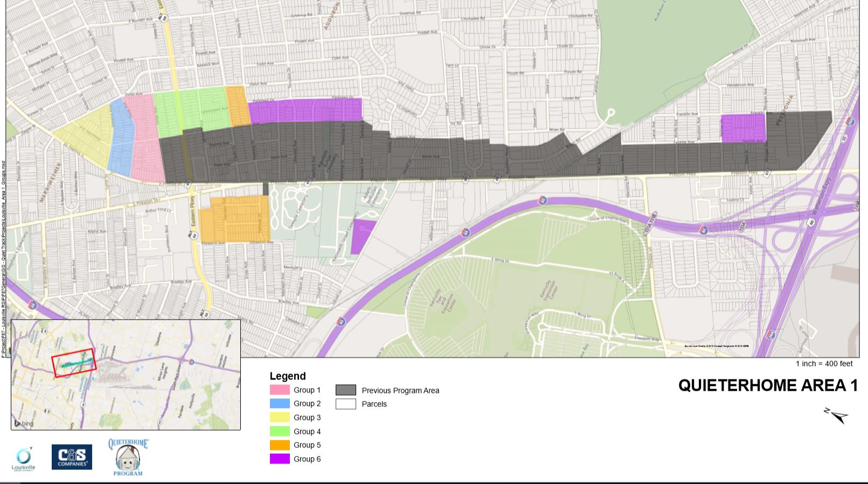Pick the Group 6 purple legend swatch
The width and height of the screenshot is (868, 484).
pyautogui.click(x=280, y=459)
